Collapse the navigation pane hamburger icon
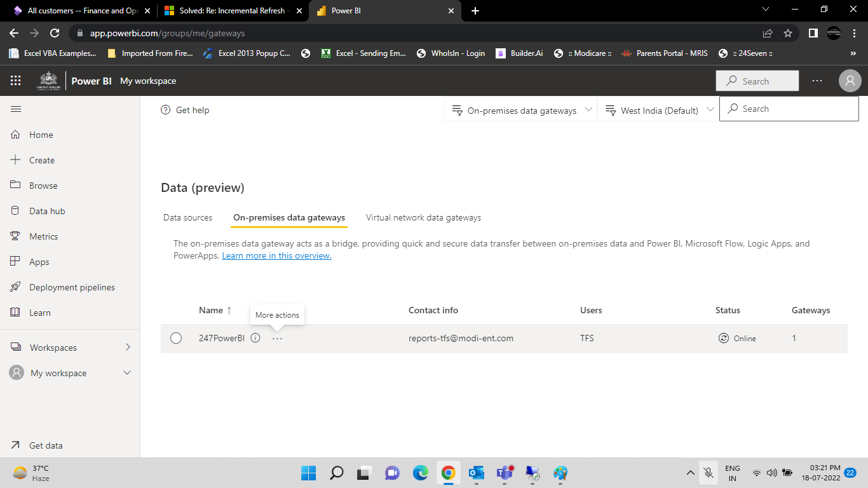 (x=16, y=109)
